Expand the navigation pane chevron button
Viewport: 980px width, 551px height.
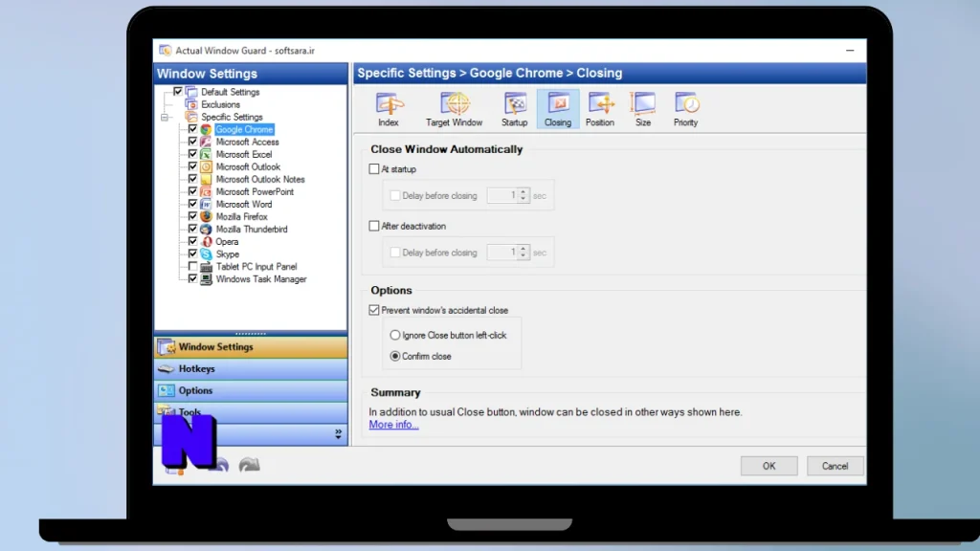[x=338, y=433]
